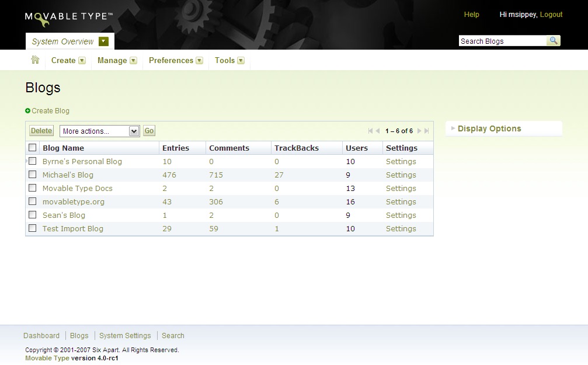Check movabletype.org row checkbox
Image resolution: width=588 pixels, height=365 pixels.
[x=33, y=201]
